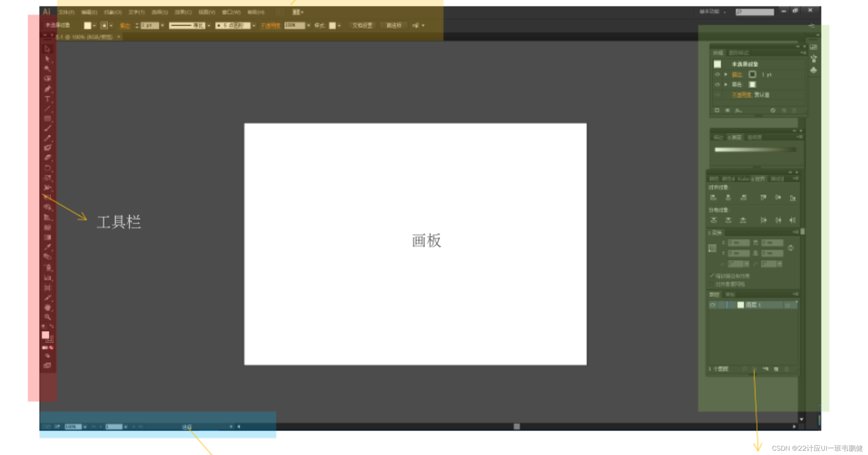Click the 文档设置 button

362,25
